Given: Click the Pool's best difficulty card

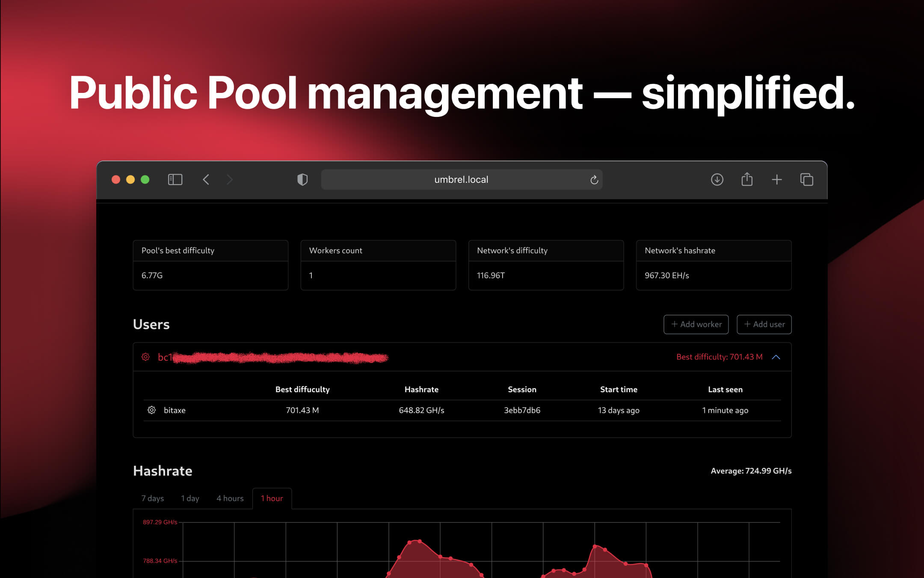Looking at the screenshot, I should [210, 265].
